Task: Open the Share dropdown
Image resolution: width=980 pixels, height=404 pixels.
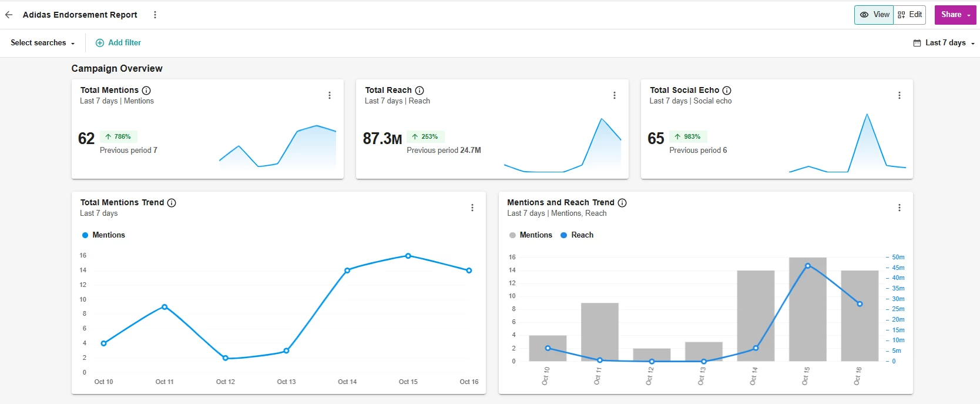Action: [955, 15]
